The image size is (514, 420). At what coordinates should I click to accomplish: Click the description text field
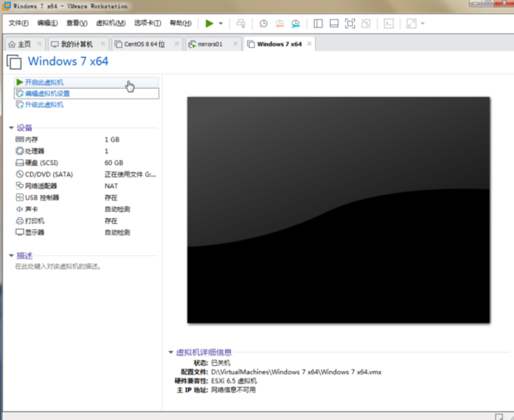pyautogui.click(x=58, y=267)
